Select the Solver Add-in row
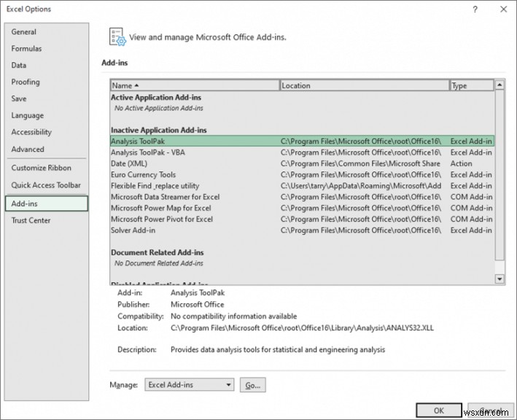This screenshot has height=420, width=517. (302, 230)
